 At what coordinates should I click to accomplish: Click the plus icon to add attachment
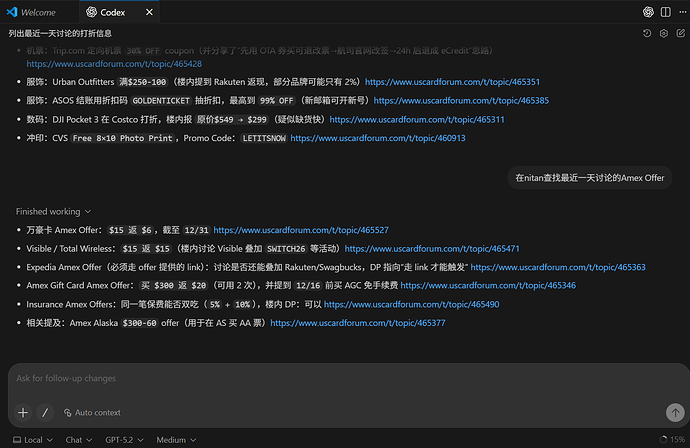point(22,412)
